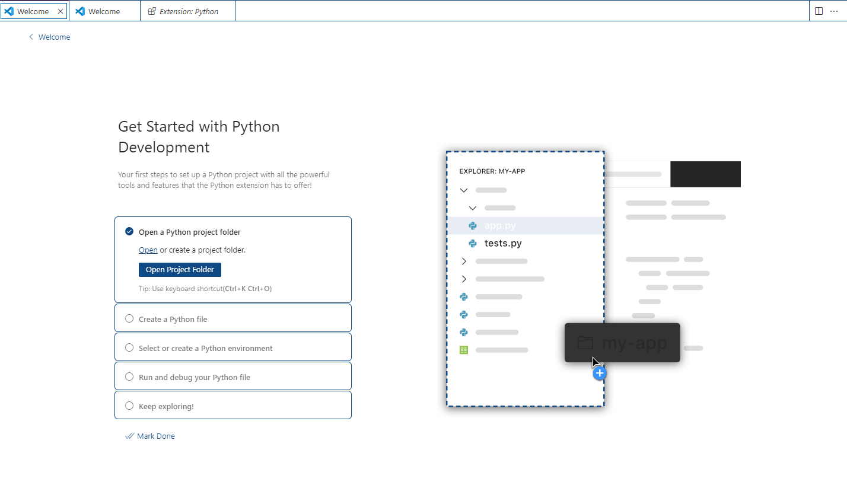Click the tip text about Ctrl+K Ctrl+O

tap(205, 289)
